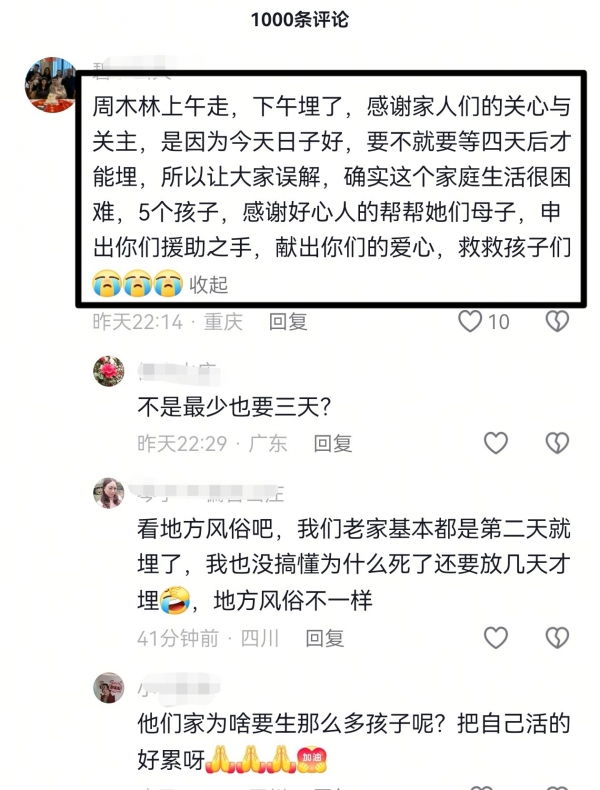This screenshot has width=600, height=790.
Task: Collapse the long comment via 收起
Action: (209, 285)
